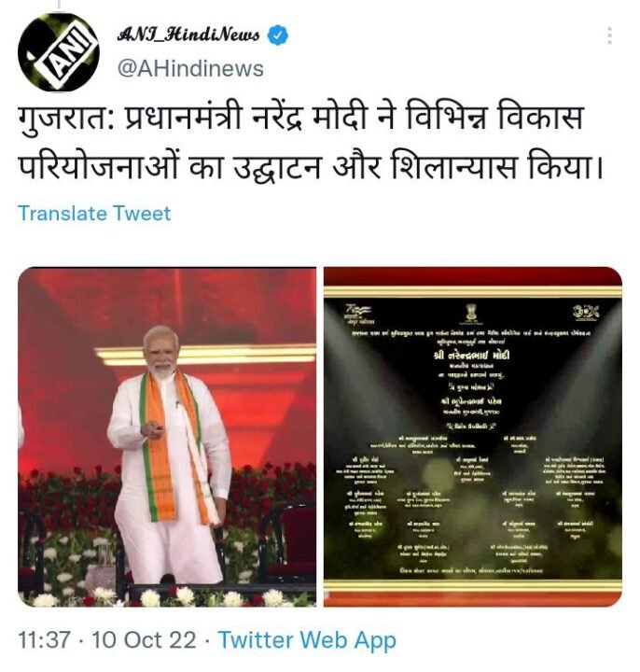Click the circular logo opposite the Mahotsav logo

tap(586, 313)
